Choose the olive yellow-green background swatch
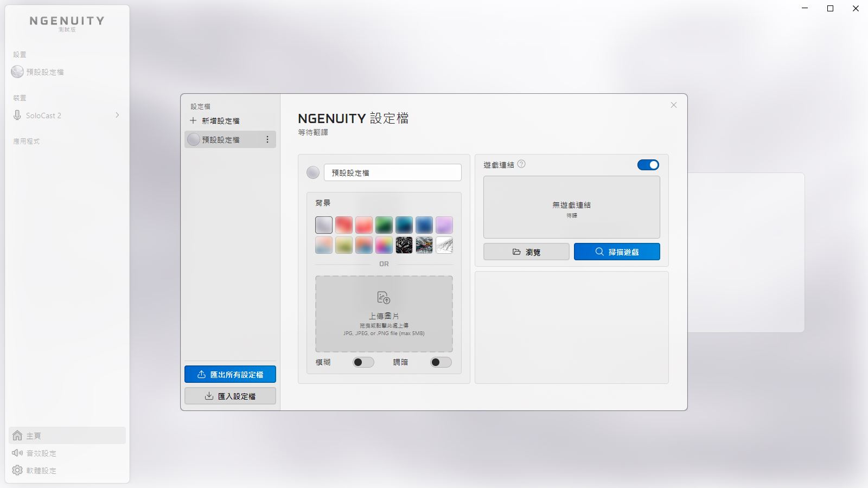Viewport: 868px width, 488px height. tap(344, 245)
